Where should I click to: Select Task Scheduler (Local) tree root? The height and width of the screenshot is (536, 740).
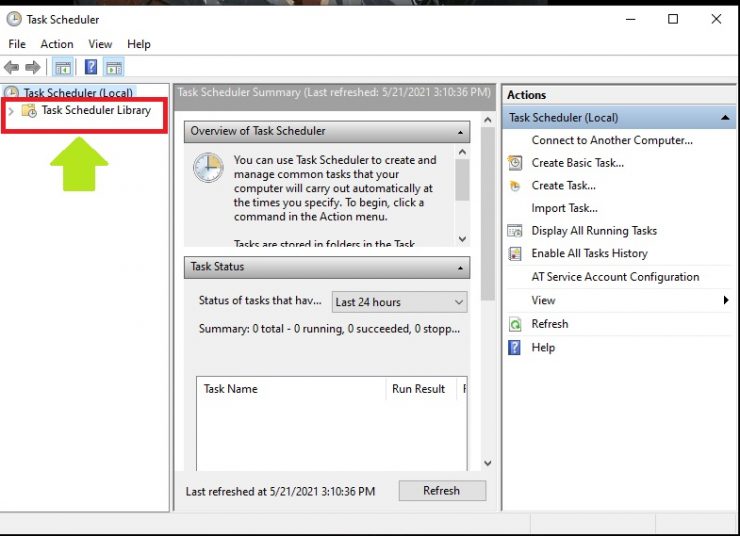[78, 92]
